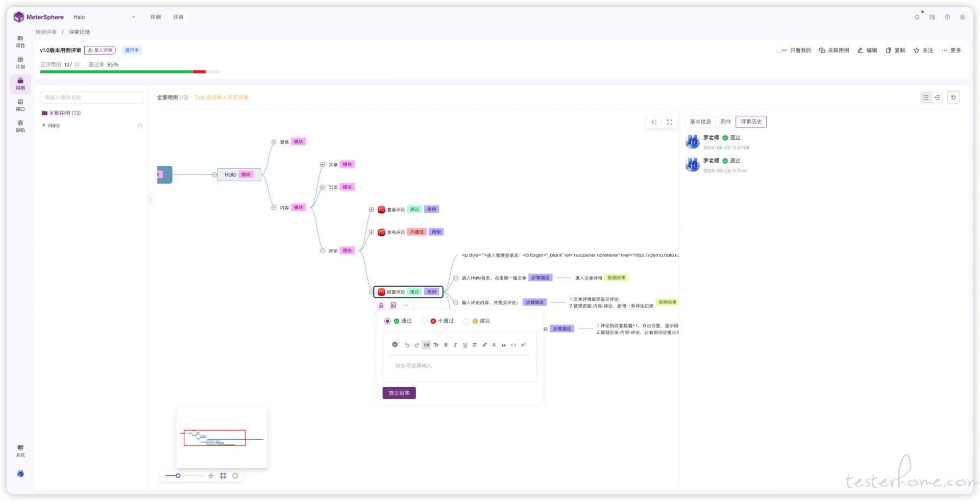
Task: Go to 用例评审 breadcrumb link
Action: click(46, 32)
